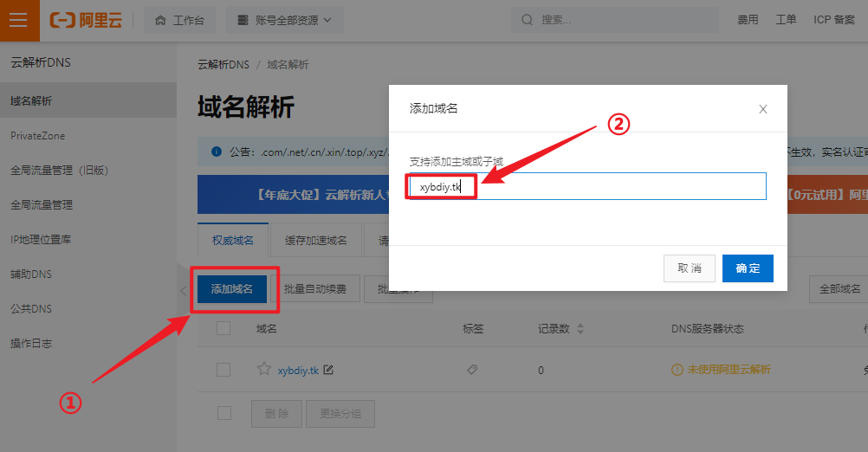This screenshot has height=452, width=868.
Task: Open the workbench home button
Action: (x=180, y=21)
